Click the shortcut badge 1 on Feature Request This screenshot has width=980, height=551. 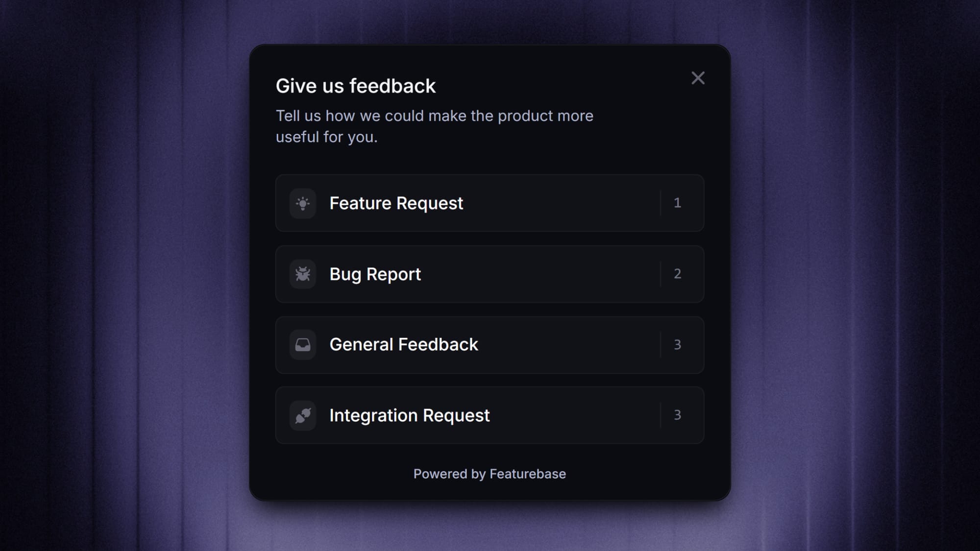point(678,203)
